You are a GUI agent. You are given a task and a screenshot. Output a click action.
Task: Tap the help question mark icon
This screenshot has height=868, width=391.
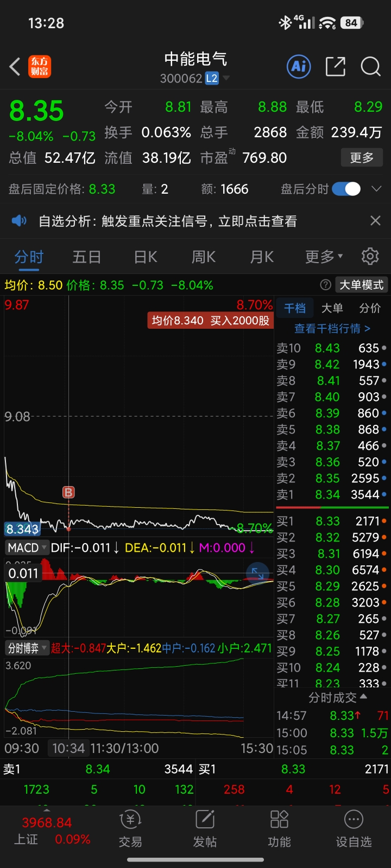pos(326,285)
